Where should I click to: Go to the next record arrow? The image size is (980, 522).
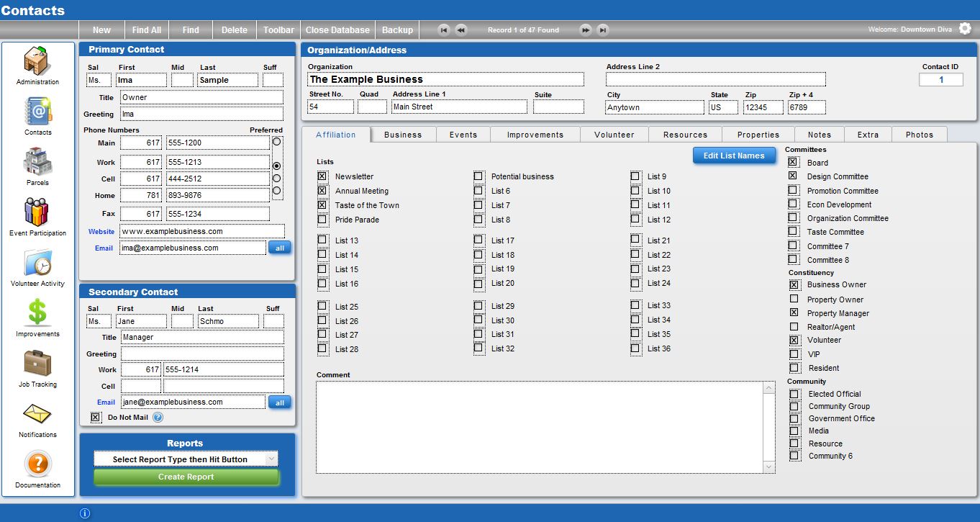586,30
